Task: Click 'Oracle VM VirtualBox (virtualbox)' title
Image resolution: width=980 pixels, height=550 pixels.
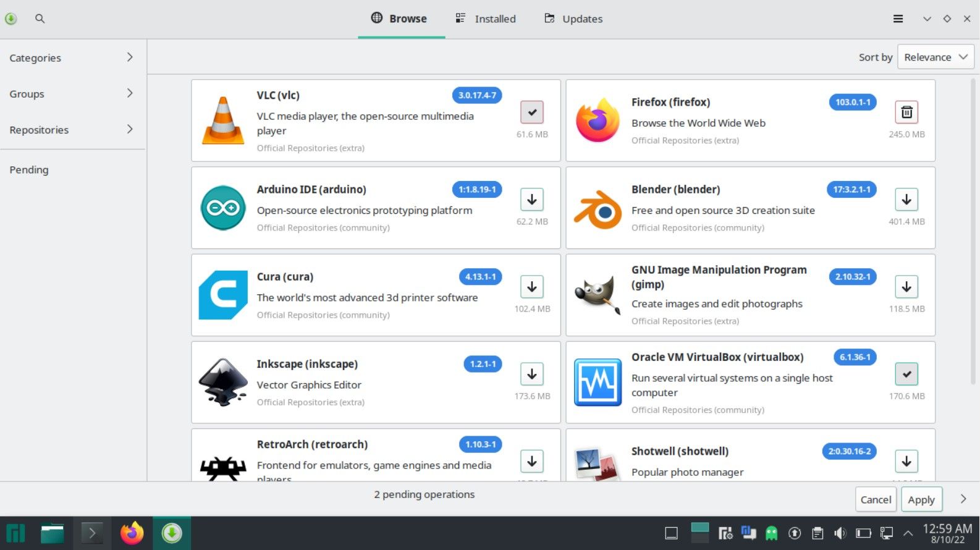Action: tap(717, 357)
